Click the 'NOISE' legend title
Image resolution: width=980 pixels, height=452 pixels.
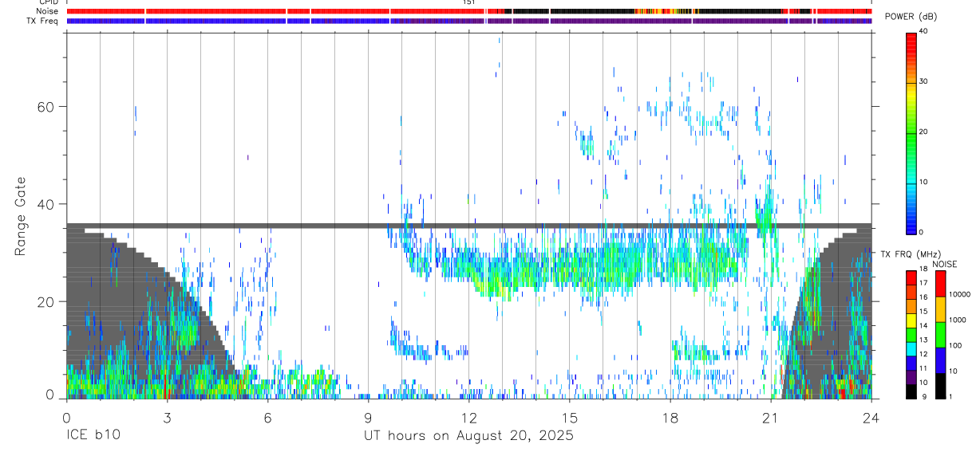coord(944,264)
